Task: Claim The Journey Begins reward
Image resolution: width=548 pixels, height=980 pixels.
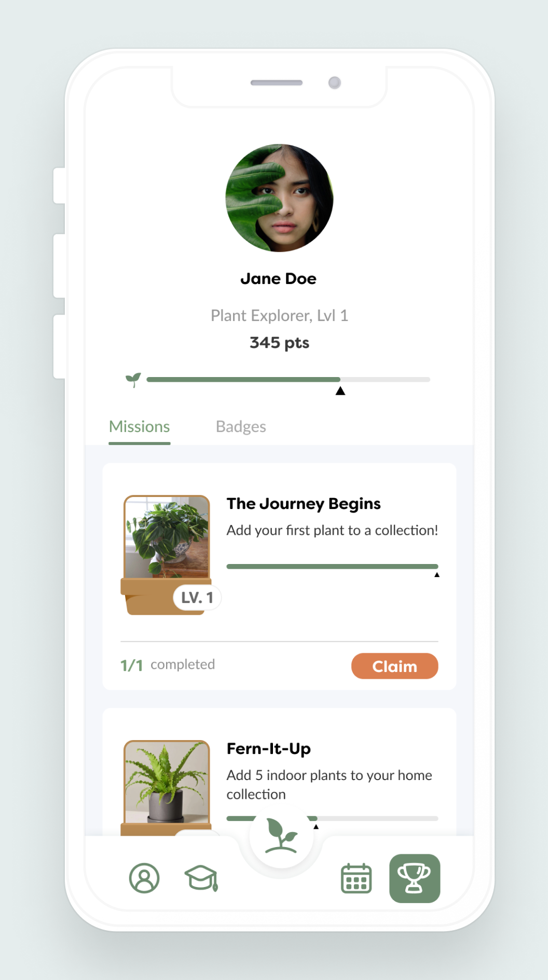Action: tap(394, 666)
